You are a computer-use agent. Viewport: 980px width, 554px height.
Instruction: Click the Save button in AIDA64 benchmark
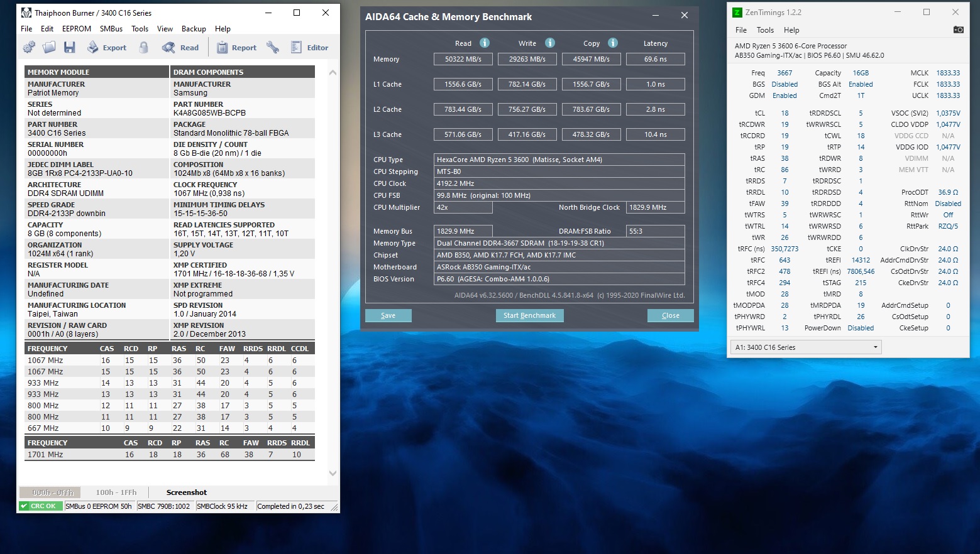click(388, 315)
